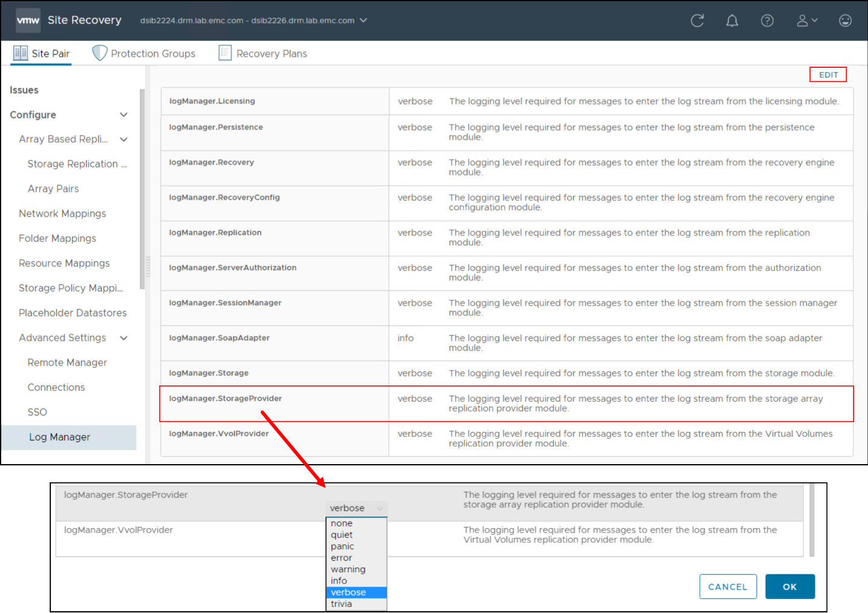Open Folder Mappings
Screen dimensions: 868x613
coord(58,238)
